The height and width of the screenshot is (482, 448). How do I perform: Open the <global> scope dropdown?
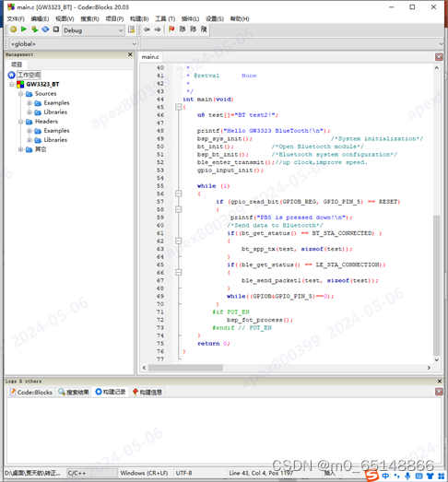pyautogui.click(x=73, y=44)
